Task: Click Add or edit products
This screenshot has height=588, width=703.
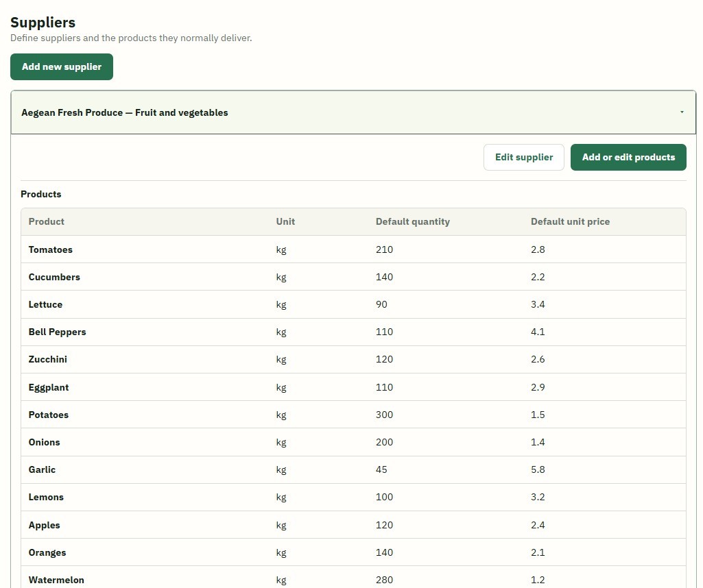Action: tap(628, 157)
